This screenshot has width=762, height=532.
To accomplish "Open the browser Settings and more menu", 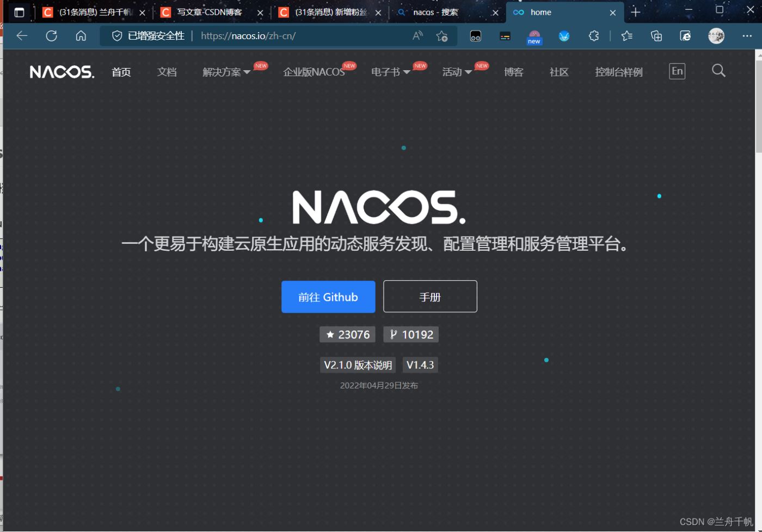I will [747, 36].
